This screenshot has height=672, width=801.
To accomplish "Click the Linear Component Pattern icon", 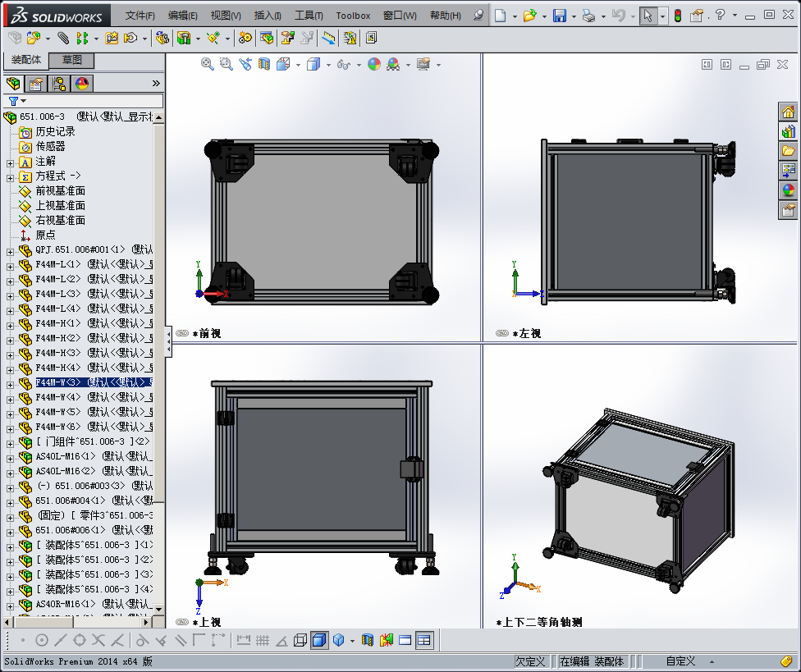I will (82, 38).
